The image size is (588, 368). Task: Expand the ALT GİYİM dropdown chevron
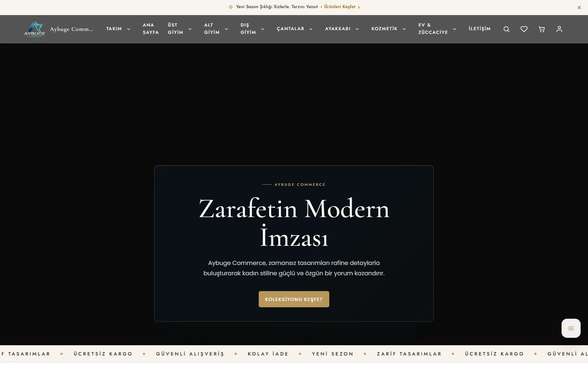pyautogui.click(x=226, y=29)
